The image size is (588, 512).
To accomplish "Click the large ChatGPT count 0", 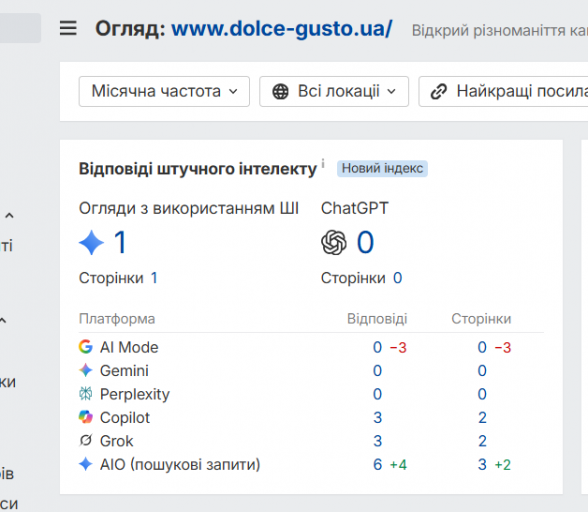I will coord(365,242).
